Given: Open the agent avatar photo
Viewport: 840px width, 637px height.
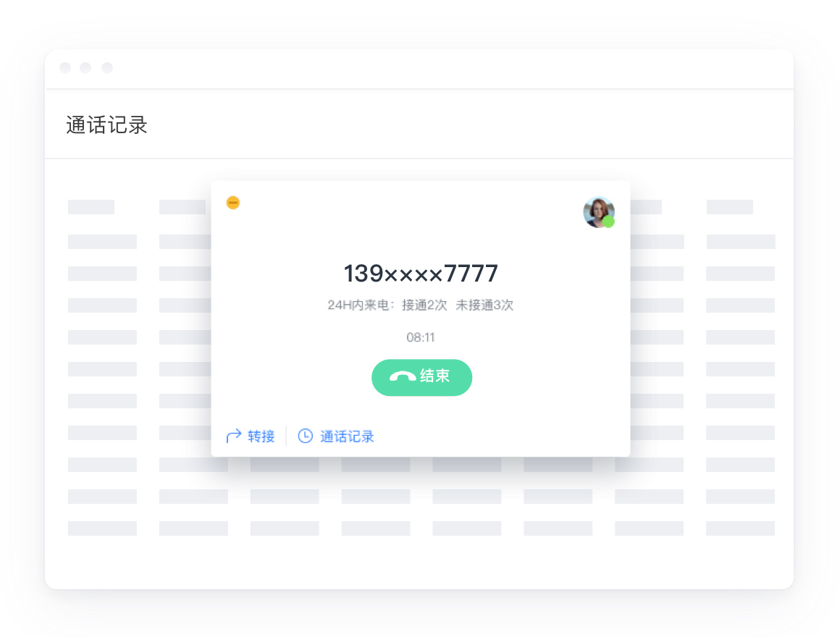Looking at the screenshot, I should (x=598, y=213).
